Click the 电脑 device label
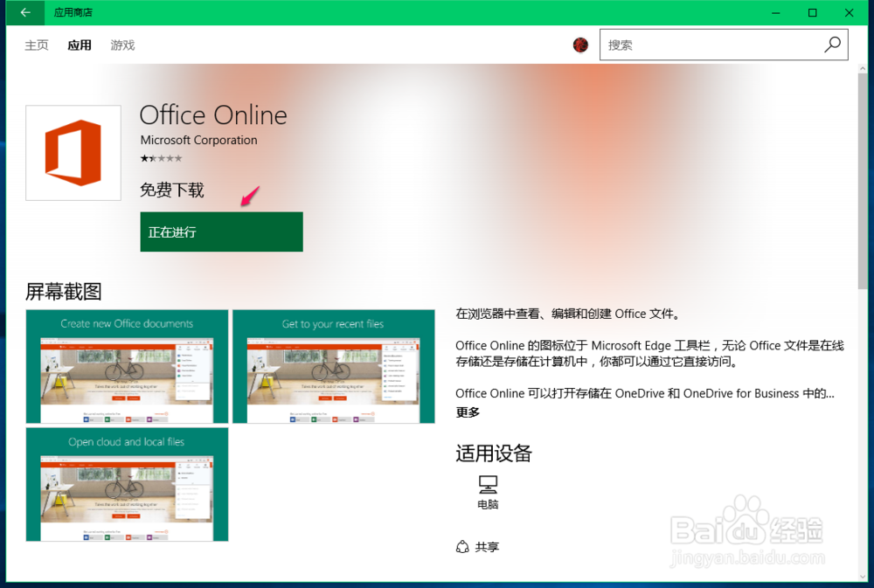 [488, 504]
